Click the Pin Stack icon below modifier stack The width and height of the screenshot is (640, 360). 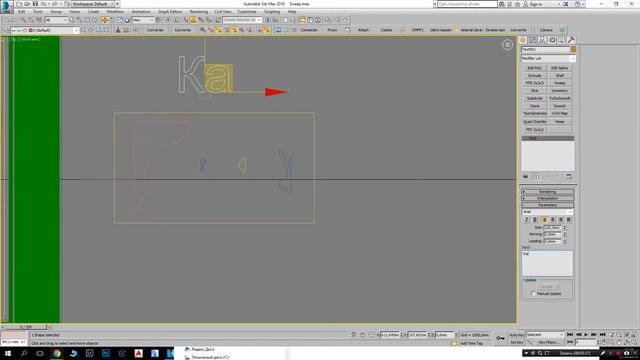point(525,176)
